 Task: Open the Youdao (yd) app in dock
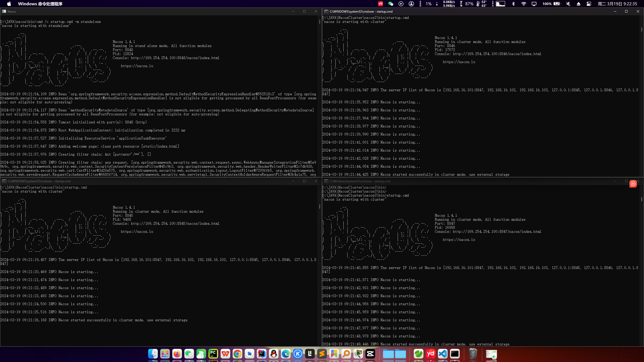pos(431,354)
